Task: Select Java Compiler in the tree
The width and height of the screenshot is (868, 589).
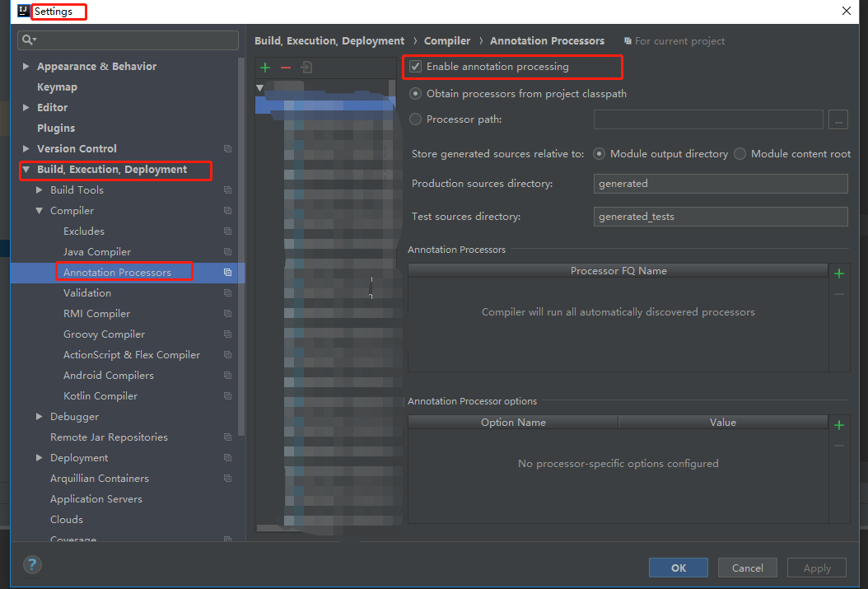Action: [97, 252]
